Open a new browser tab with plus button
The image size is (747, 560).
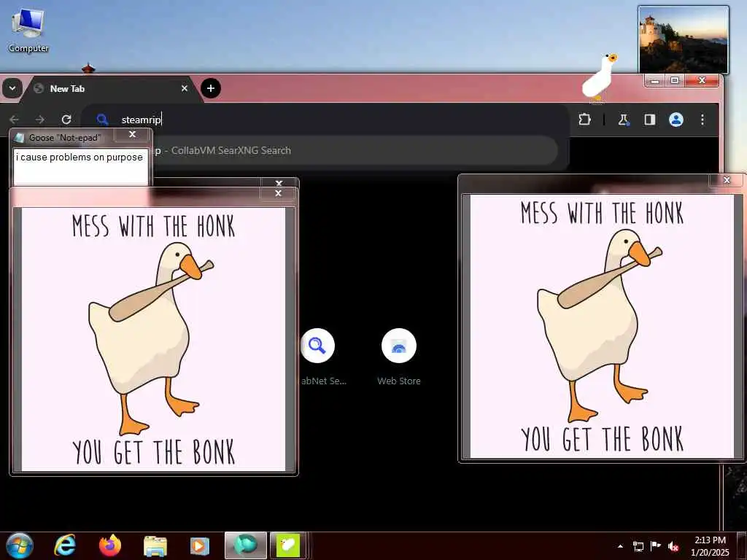(x=211, y=88)
